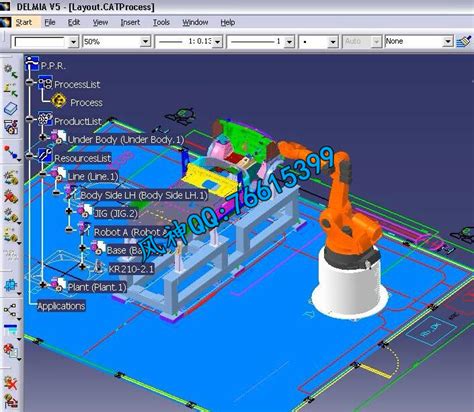Screen dimensions: 474x412
Task: Click the dark blue bar icon in left toolbar
Action: click(11, 330)
